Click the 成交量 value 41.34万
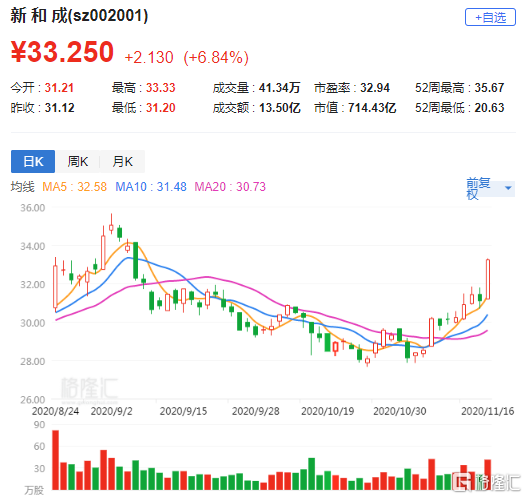This screenshot has height=499, width=527. (x=279, y=88)
